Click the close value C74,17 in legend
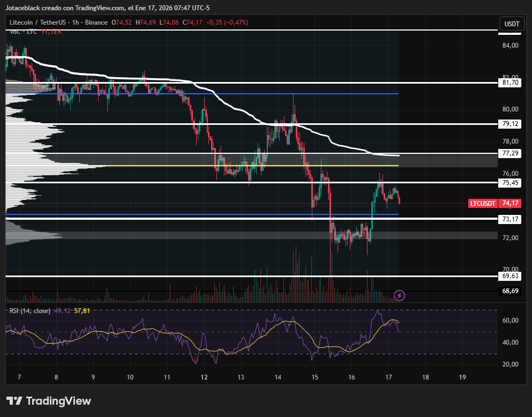532x417 pixels. pyautogui.click(x=192, y=23)
